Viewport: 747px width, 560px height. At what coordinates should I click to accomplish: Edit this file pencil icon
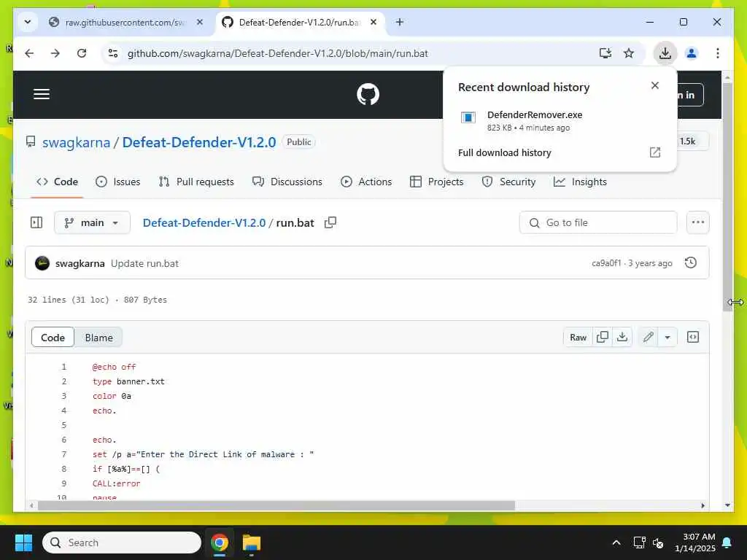click(x=648, y=337)
